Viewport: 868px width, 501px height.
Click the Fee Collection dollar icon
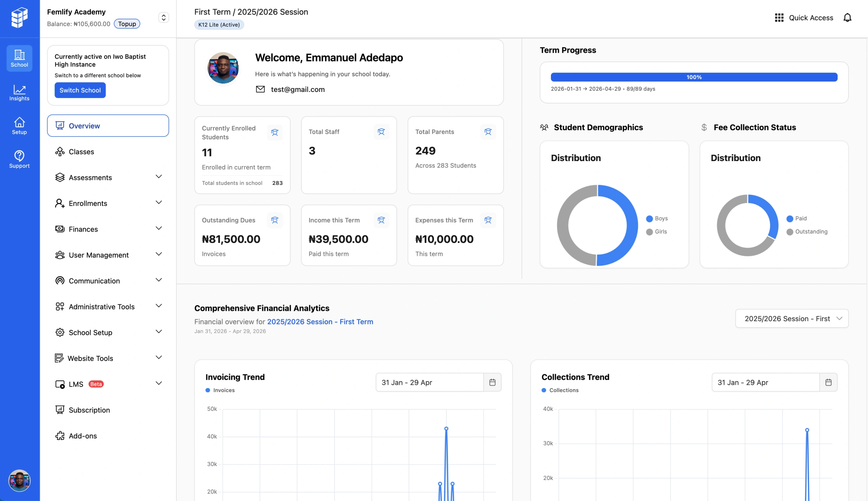(704, 127)
